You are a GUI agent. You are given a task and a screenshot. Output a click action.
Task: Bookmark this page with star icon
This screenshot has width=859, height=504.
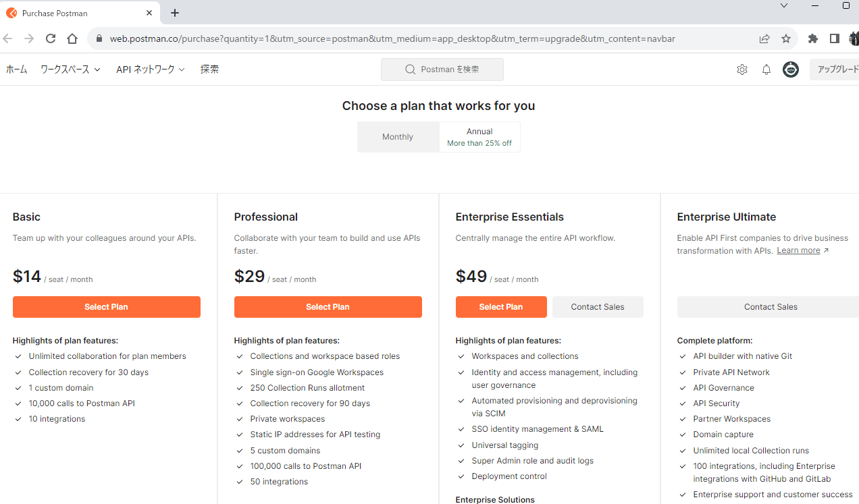click(786, 38)
